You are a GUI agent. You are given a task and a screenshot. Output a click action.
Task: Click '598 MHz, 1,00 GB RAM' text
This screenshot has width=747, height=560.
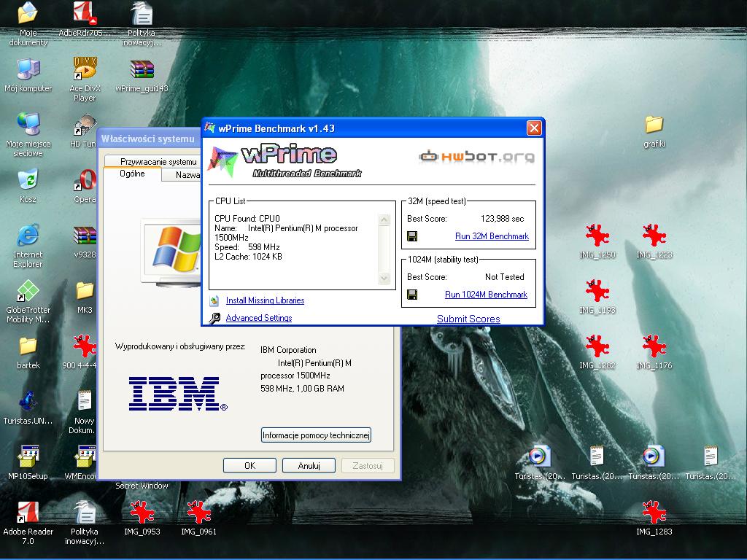[302, 389]
